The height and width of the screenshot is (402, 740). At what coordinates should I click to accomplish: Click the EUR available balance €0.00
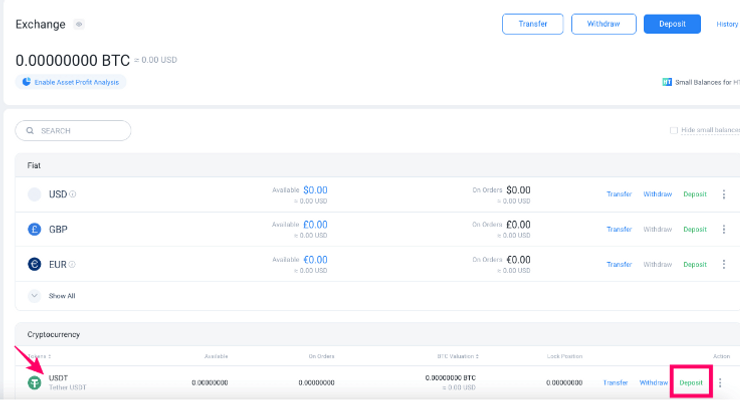(315, 260)
